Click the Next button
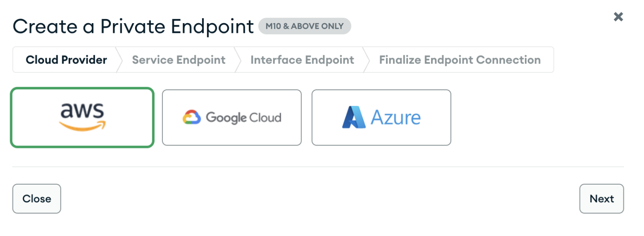This screenshot has width=644, height=236. click(x=601, y=198)
